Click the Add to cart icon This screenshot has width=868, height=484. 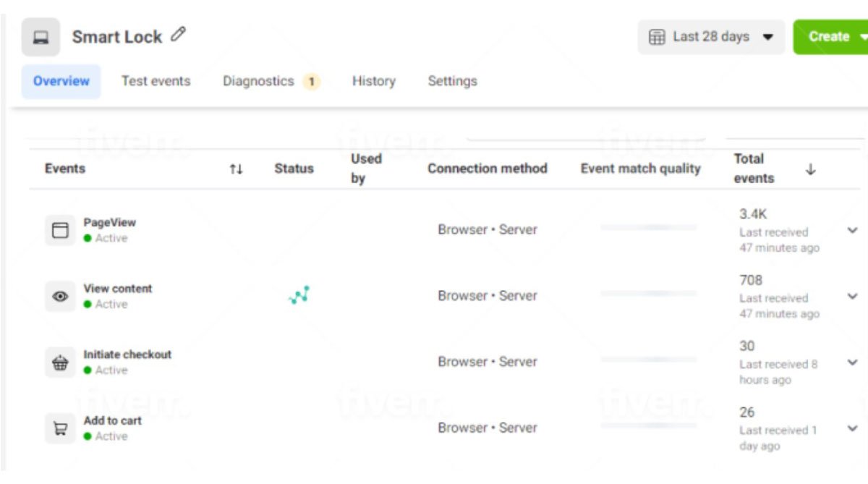60,428
